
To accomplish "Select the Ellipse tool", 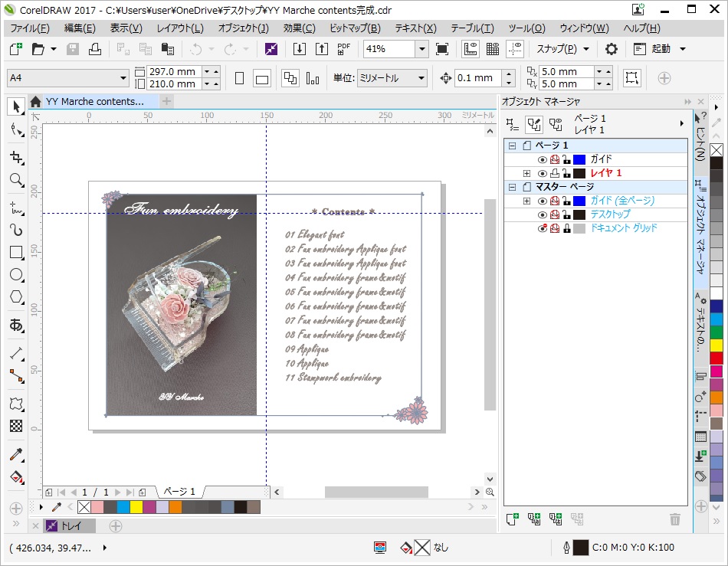I will [16, 275].
